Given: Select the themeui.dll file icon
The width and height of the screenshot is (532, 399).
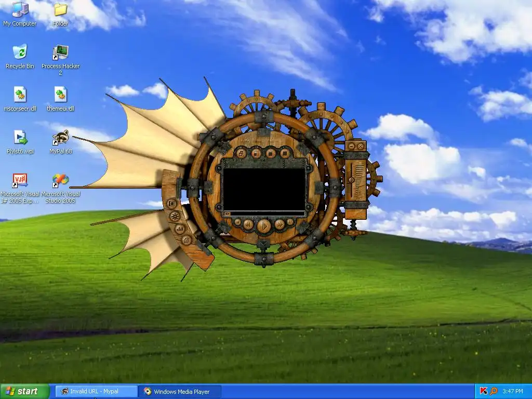Looking at the screenshot, I should click(x=60, y=99).
